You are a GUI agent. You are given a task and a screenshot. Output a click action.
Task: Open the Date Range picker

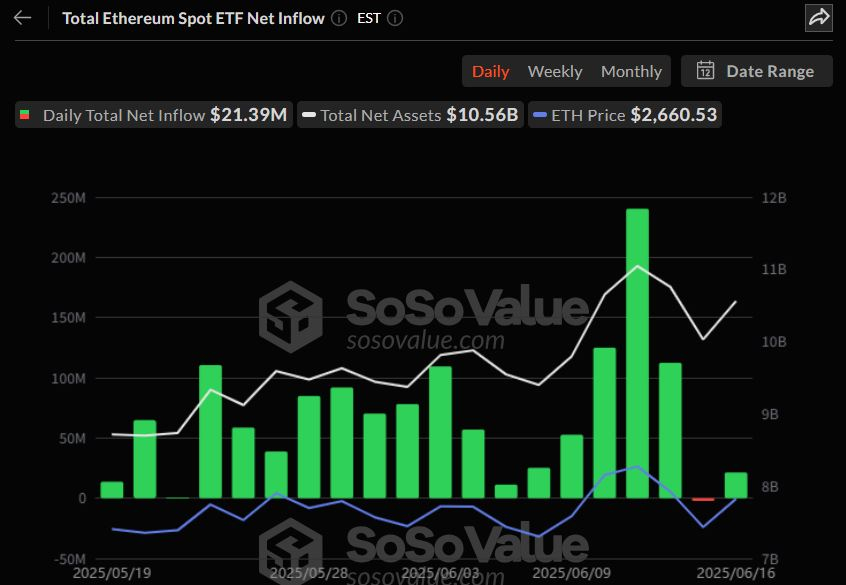tap(756, 71)
